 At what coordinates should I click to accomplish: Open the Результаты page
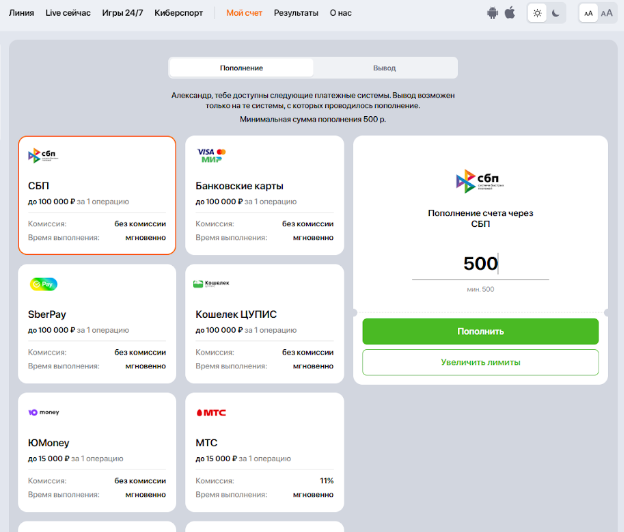click(x=296, y=13)
